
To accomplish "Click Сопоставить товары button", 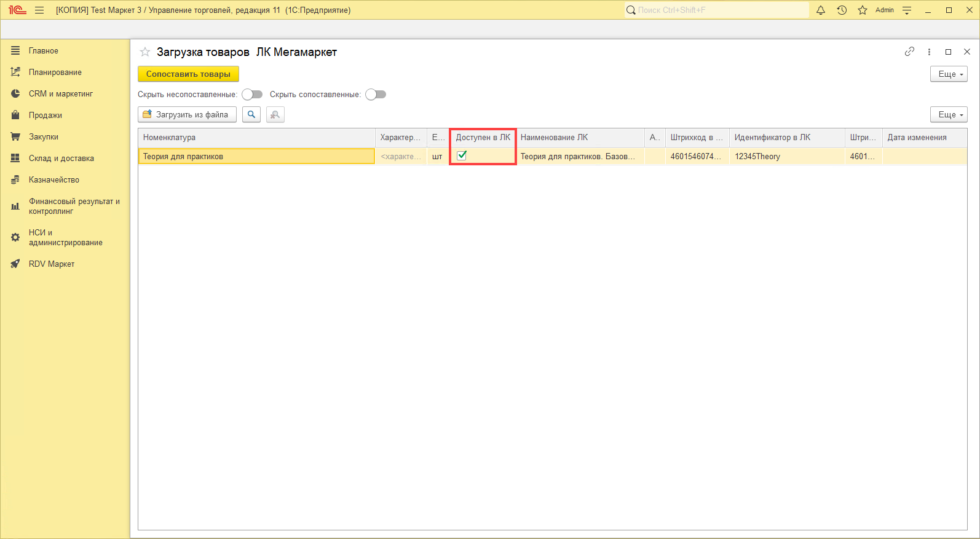I will pos(188,74).
